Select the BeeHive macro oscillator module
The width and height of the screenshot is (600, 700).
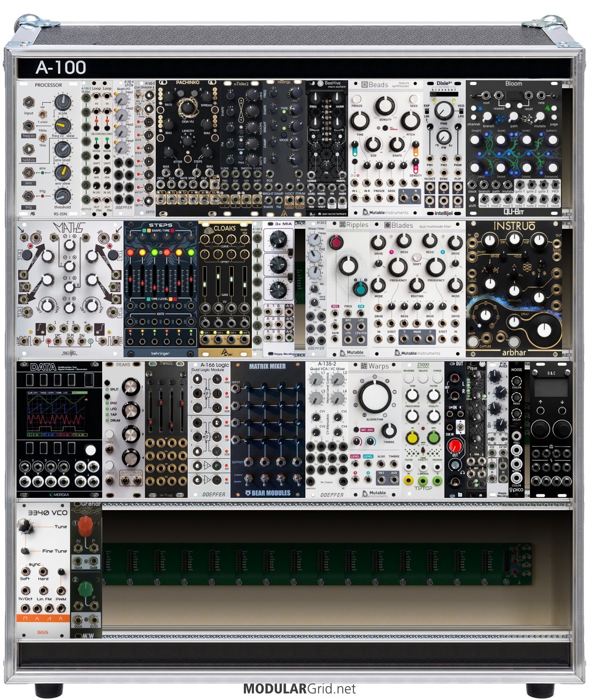click(x=327, y=149)
